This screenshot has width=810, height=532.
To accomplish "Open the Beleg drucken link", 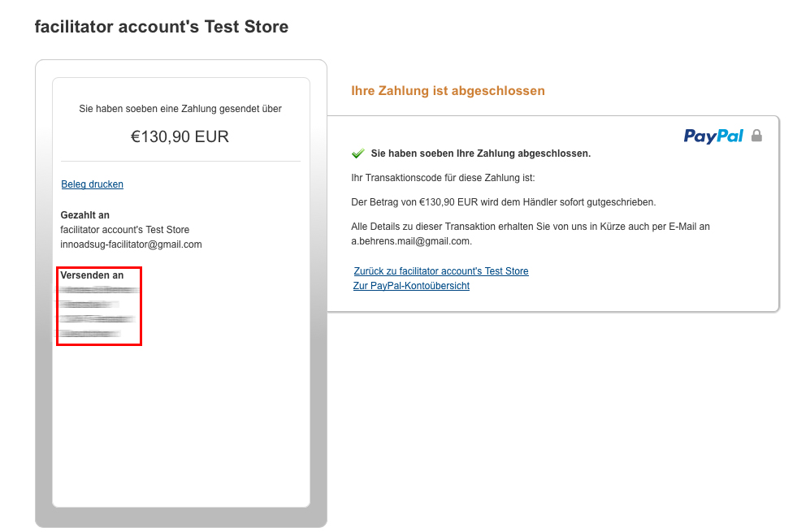I will click(x=92, y=184).
